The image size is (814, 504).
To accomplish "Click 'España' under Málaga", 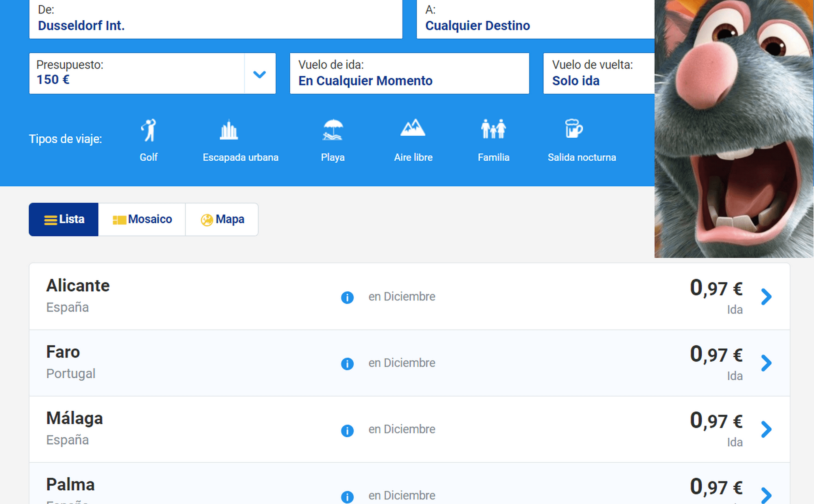I will click(68, 440).
